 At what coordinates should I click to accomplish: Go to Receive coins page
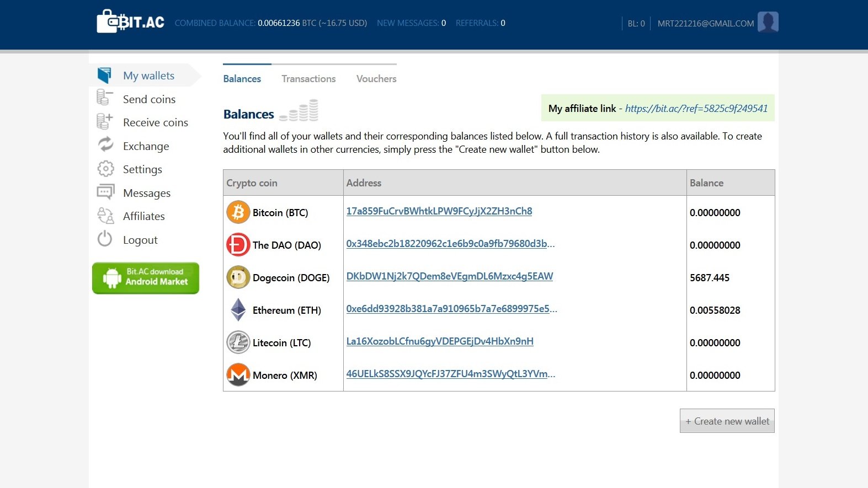pyautogui.click(x=156, y=122)
